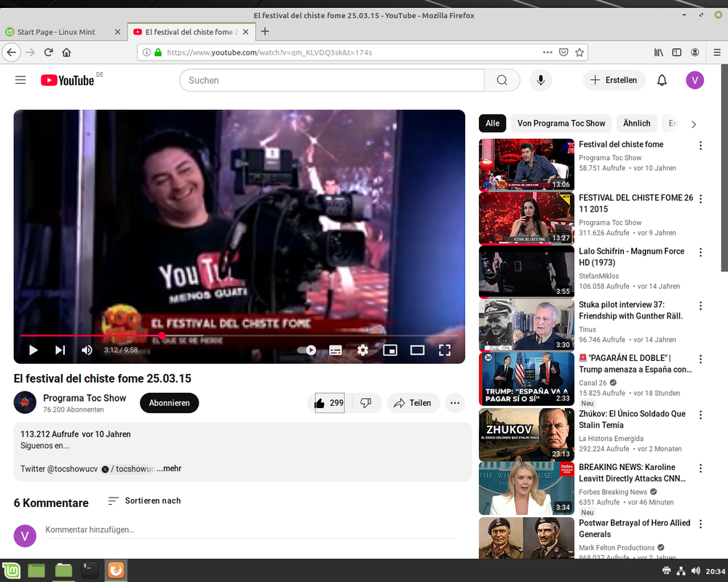Screen dimensions: 728x582
Task: Show more filter chips arrow
Action: click(694, 124)
